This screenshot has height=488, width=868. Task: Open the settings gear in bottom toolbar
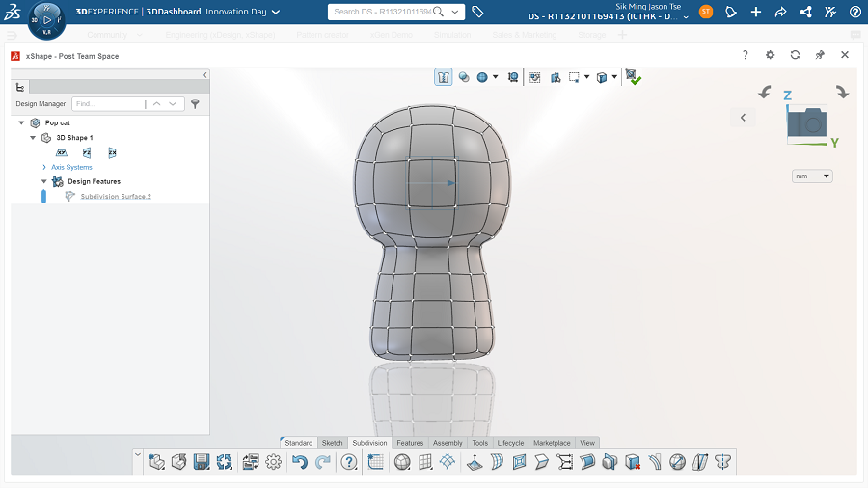pos(274,462)
